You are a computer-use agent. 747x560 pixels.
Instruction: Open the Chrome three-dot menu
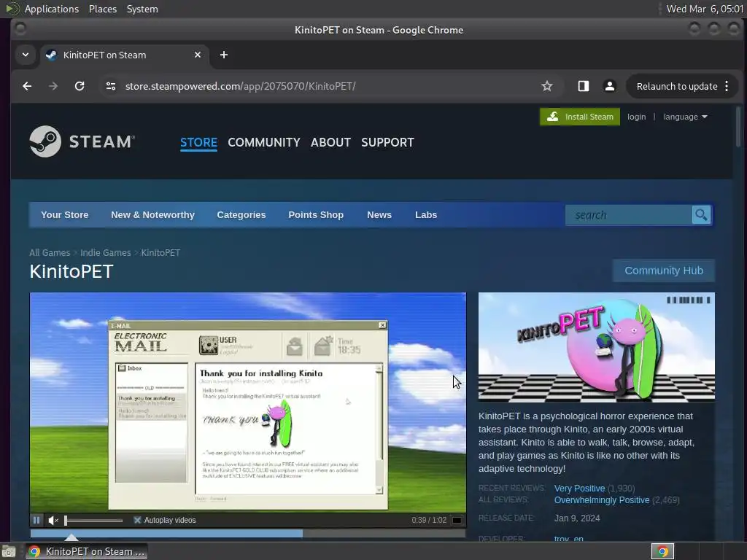(x=727, y=86)
